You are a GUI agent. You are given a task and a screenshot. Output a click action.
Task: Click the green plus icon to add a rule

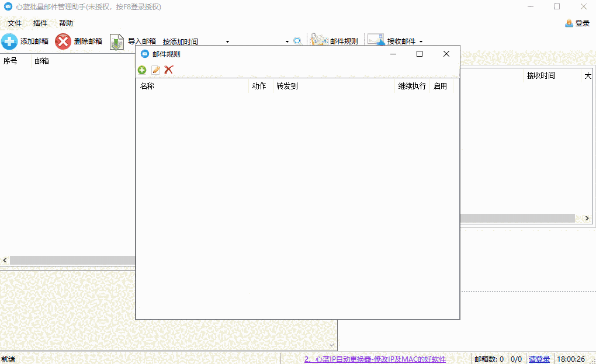click(x=142, y=70)
